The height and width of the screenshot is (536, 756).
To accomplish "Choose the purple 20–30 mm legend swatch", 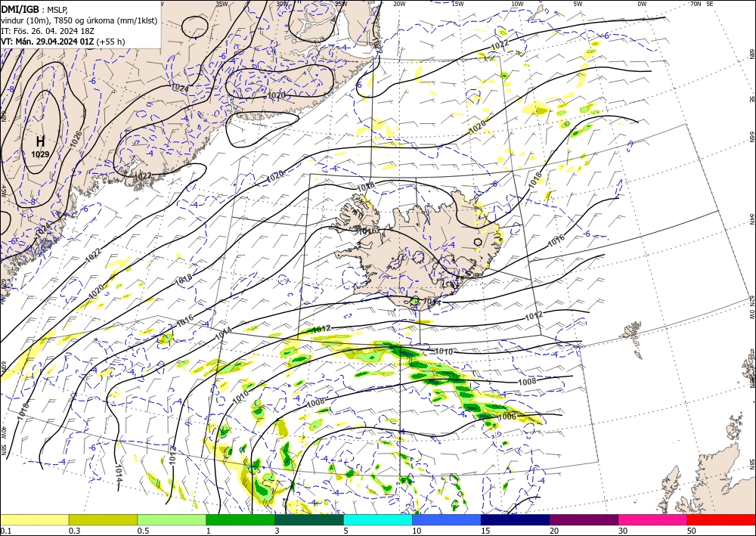I will pyautogui.click(x=584, y=520).
